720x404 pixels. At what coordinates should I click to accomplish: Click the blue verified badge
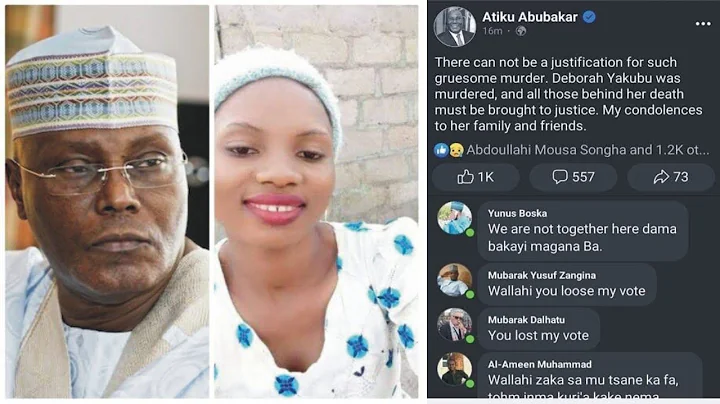point(590,17)
